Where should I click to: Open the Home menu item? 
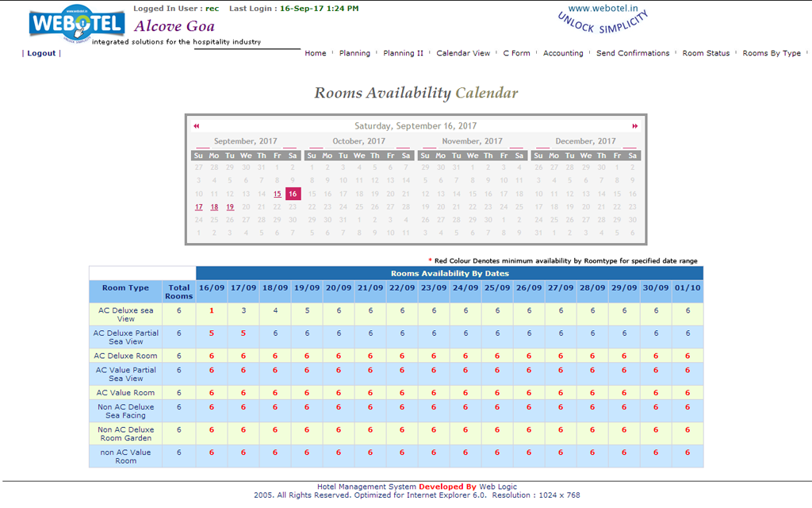pos(316,53)
